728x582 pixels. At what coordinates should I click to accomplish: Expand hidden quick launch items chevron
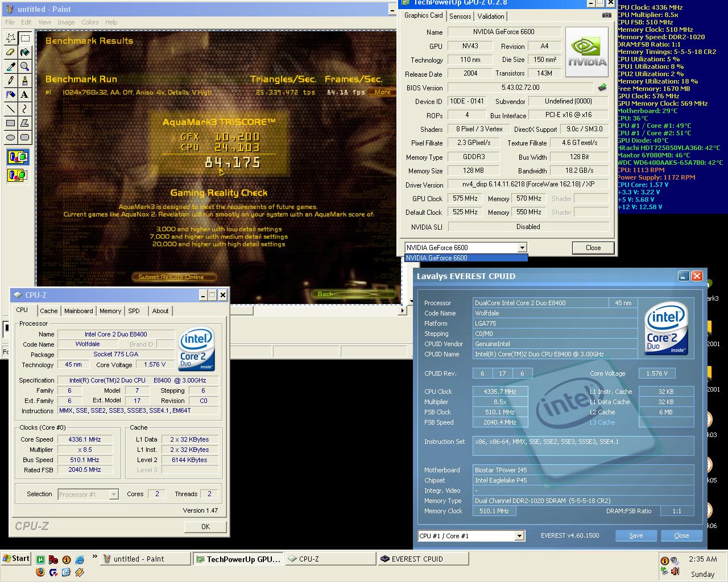point(94,557)
